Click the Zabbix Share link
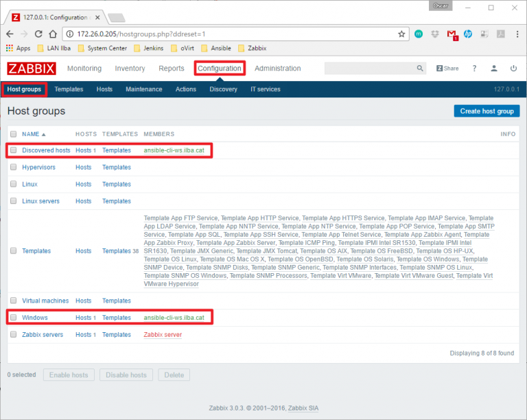The width and height of the screenshot is (527, 420). (x=447, y=69)
